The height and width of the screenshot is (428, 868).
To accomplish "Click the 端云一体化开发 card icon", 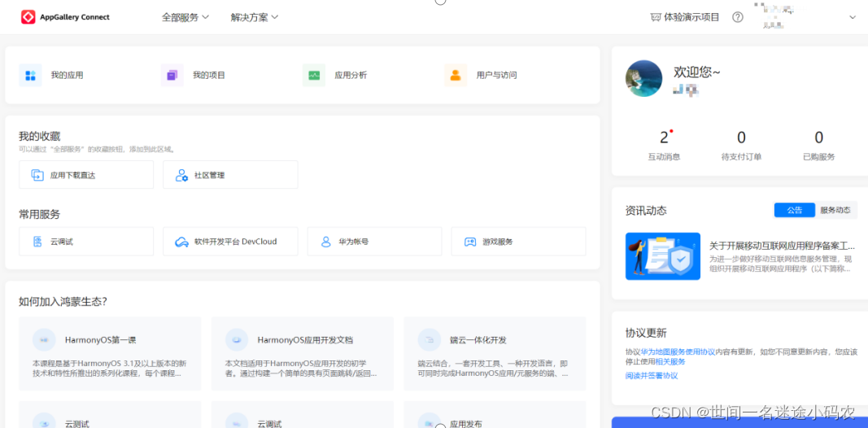I will 429,340.
